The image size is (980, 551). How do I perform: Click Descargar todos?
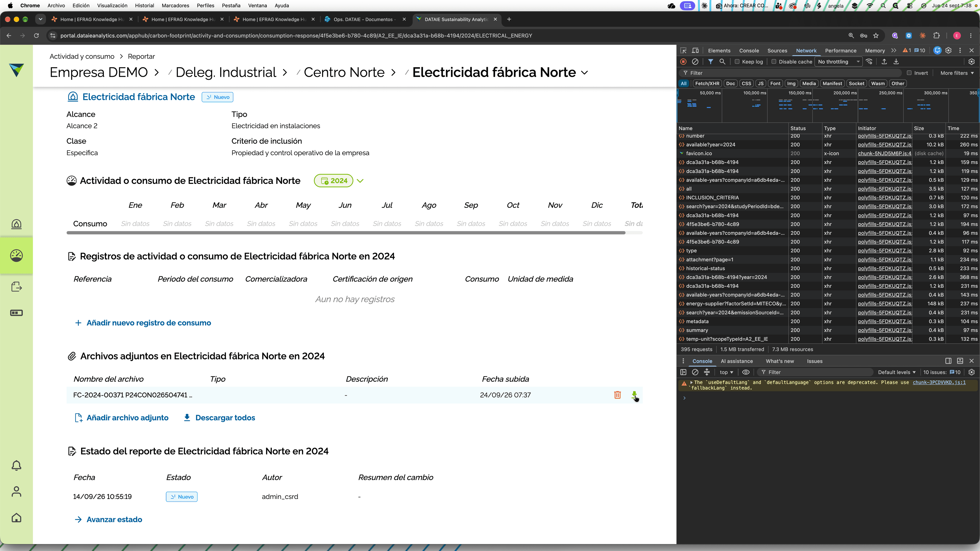(x=219, y=418)
